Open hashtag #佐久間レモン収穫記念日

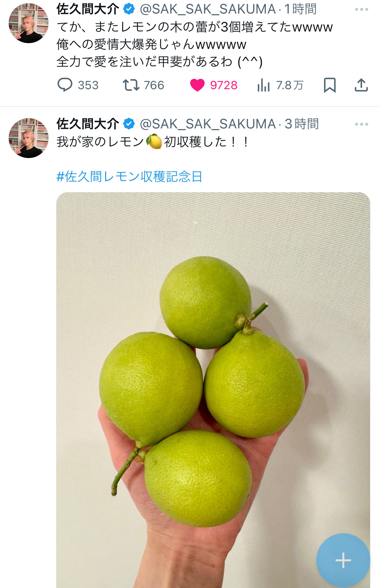tap(129, 176)
